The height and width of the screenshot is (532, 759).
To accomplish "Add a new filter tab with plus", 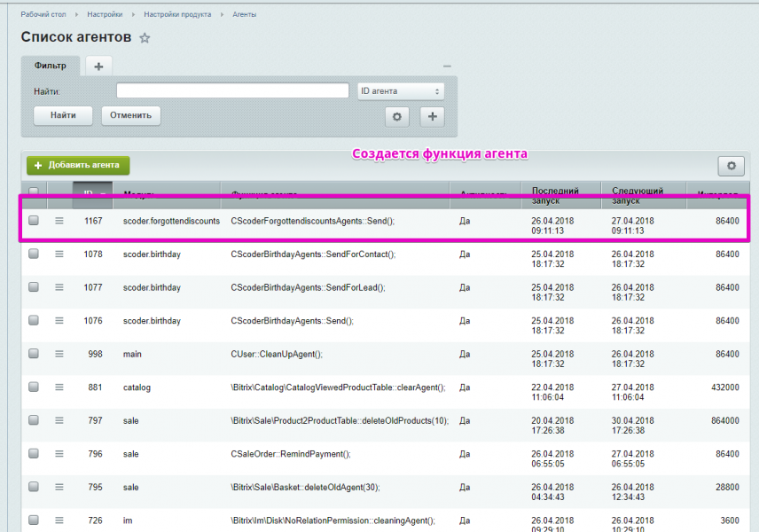I will pos(98,66).
